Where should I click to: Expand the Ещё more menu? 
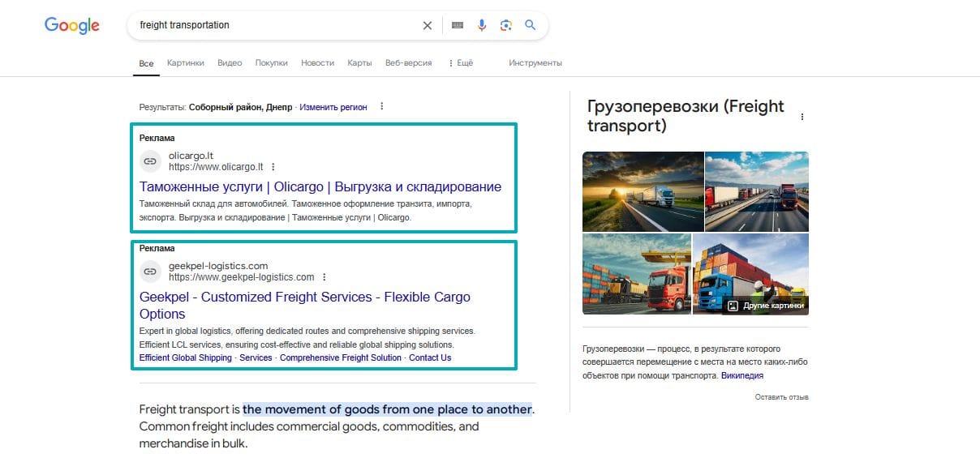pyautogui.click(x=461, y=62)
